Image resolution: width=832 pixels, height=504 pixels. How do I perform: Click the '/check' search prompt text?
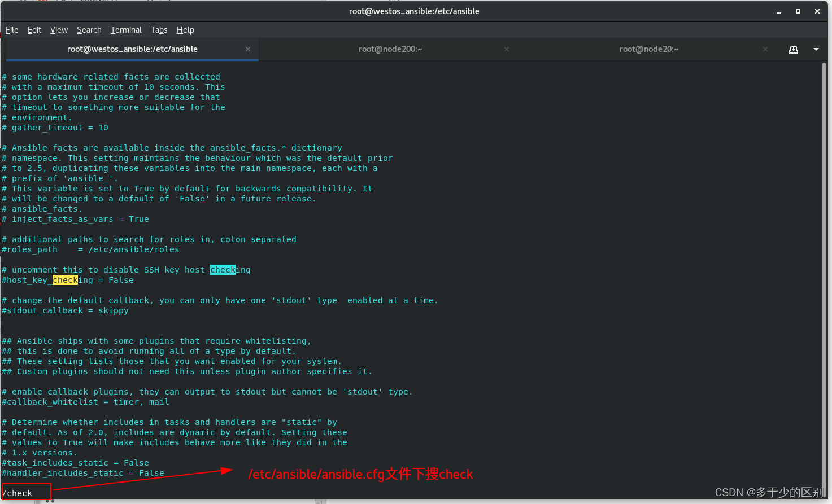click(x=17, y=493)
